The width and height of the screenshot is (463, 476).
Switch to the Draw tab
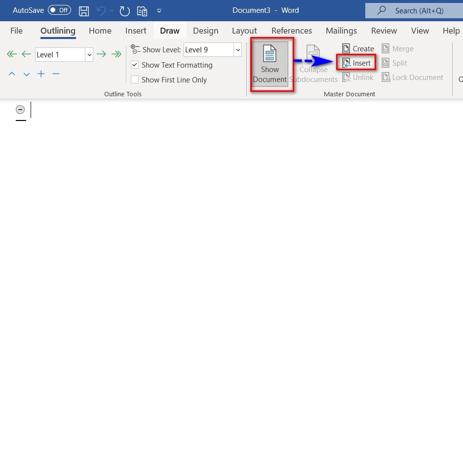point(170,31)
